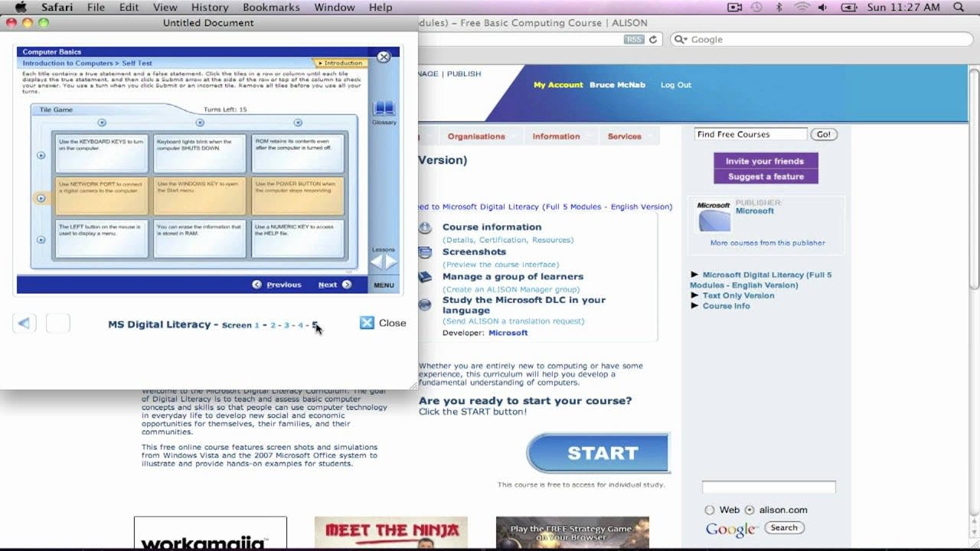
Task: Click the submit arrow for first tile row
Action: 41,155
